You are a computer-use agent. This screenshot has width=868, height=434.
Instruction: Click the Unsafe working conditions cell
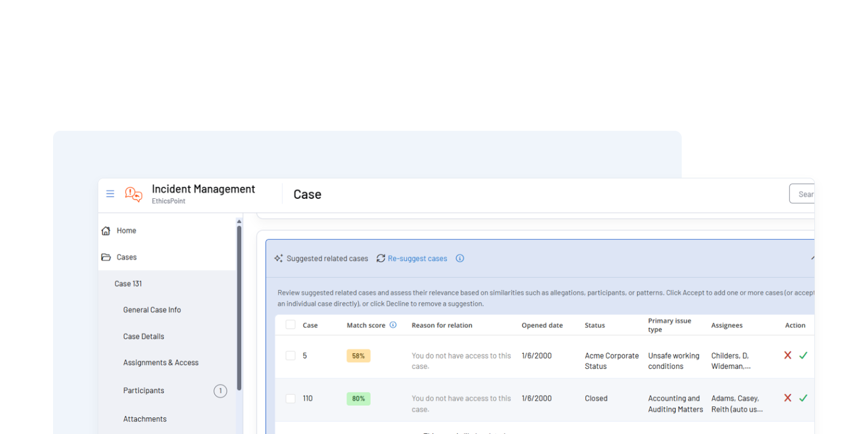674,361
